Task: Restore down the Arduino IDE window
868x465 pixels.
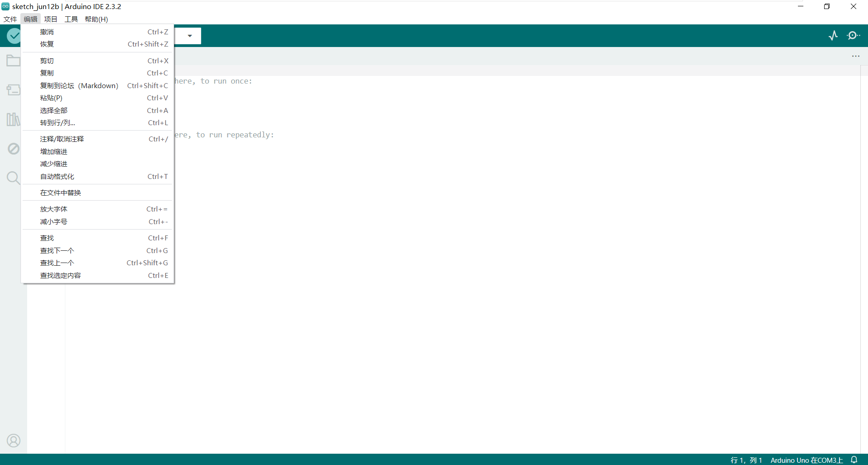Action: (x=827, y=6)
